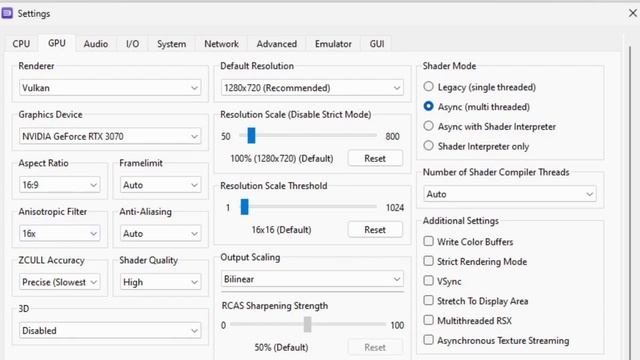This screenshot has width=640, height=360.
Task: Click the RCAS Sharpening Strength Reset button
Action: (375, 347)
